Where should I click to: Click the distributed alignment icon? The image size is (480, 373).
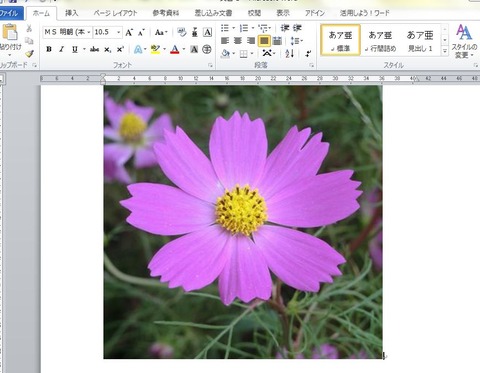(277, 41)
